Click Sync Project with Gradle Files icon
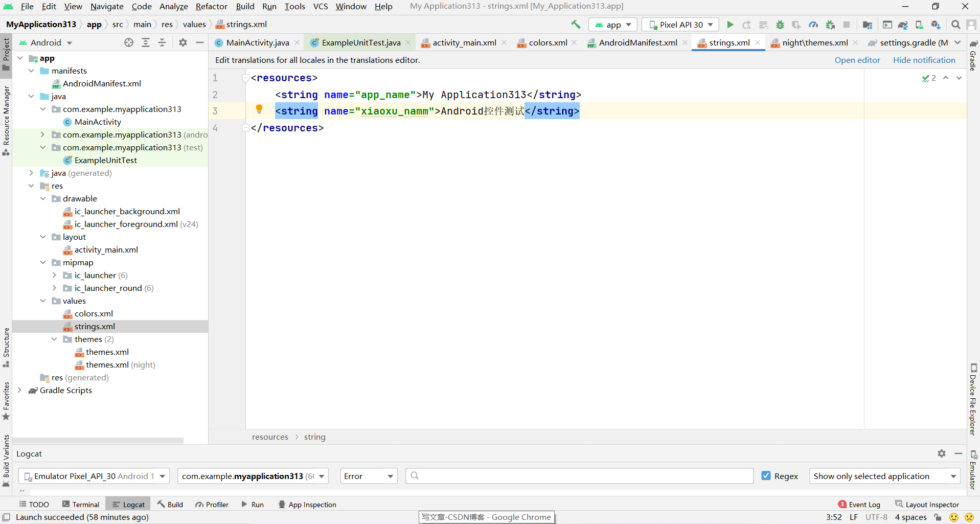980x524 pixels. [x=903, y=25]
